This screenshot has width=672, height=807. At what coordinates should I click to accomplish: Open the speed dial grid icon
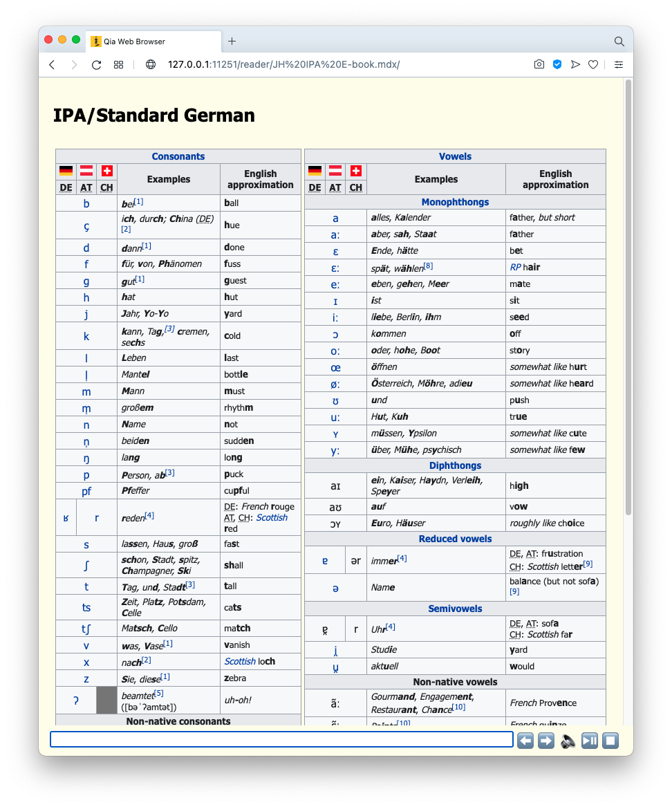click(x=118, y=64)
